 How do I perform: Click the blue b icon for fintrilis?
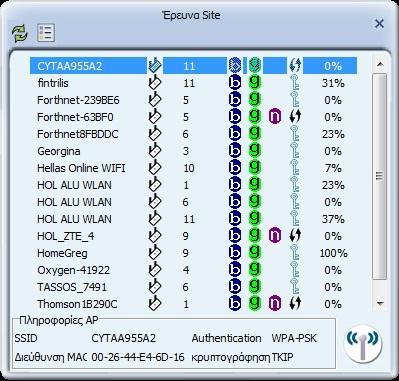[x=235, y=83]
